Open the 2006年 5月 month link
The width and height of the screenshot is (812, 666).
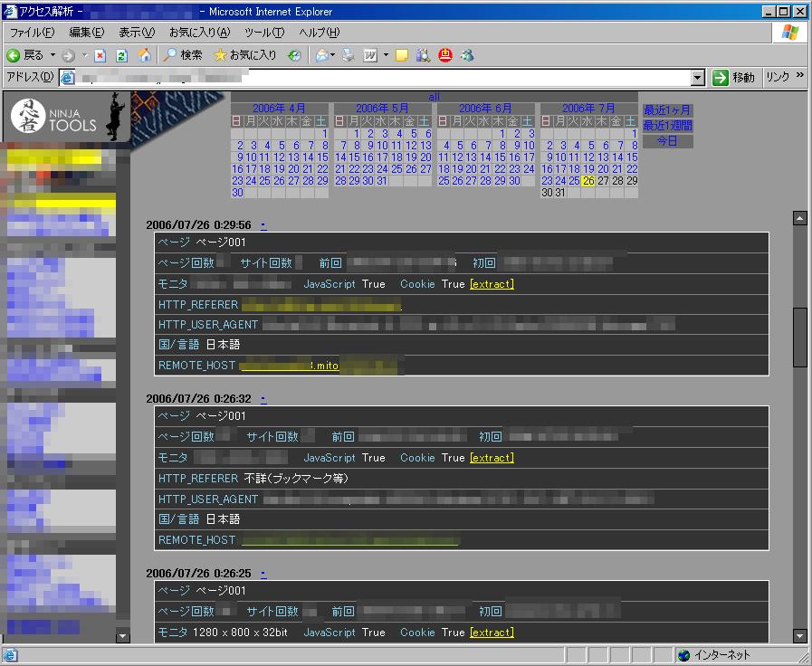coord(382,109)
